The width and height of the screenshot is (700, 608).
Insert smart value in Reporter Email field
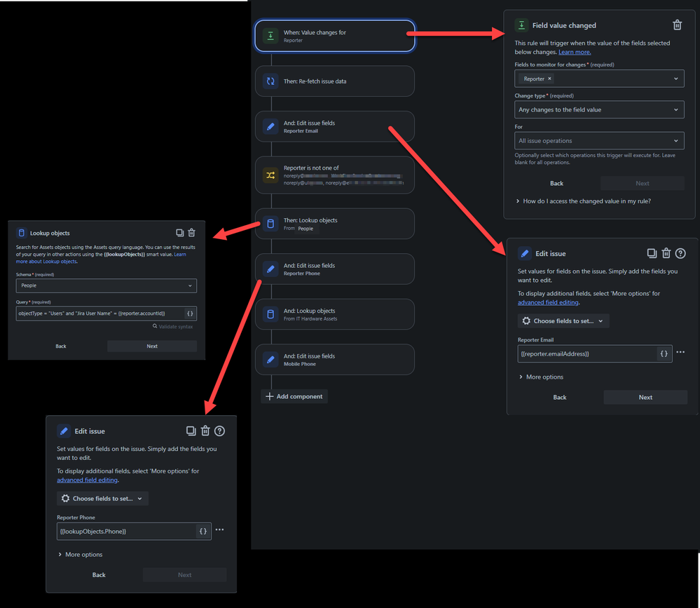(x=663, y=353)
